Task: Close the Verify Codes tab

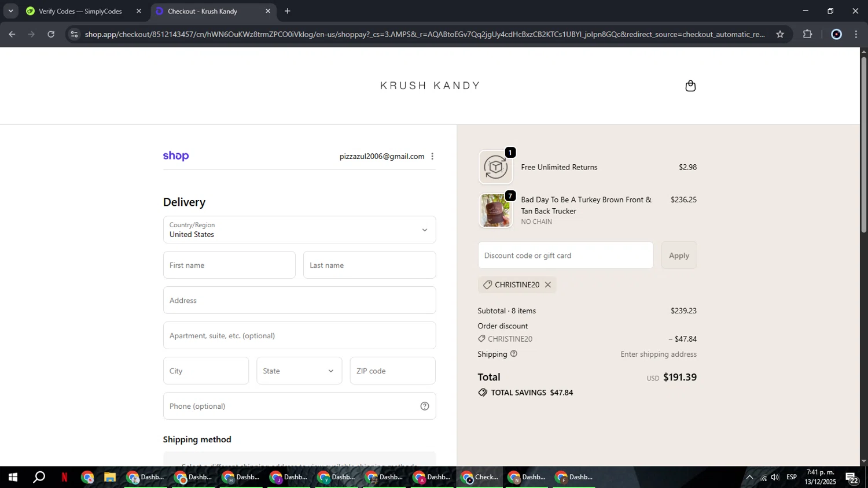Action: point(139,11)
